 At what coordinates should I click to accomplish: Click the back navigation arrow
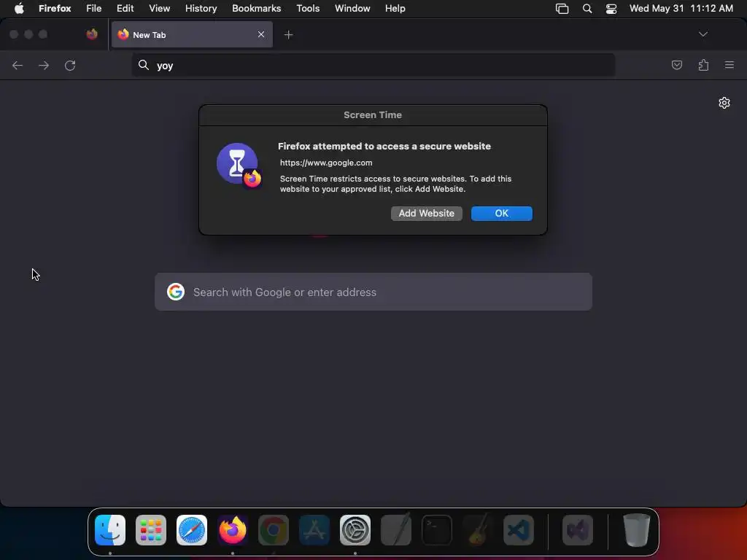click(18, 65)
